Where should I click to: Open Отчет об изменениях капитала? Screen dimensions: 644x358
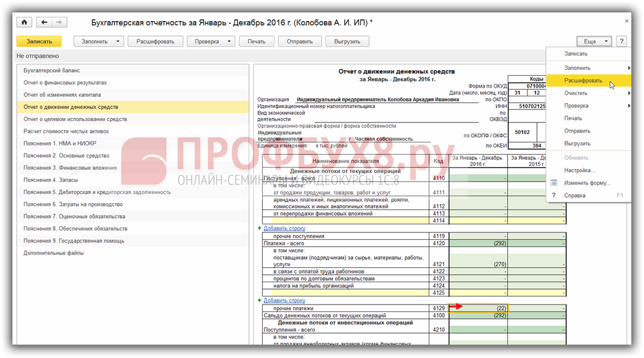point(133,94)
